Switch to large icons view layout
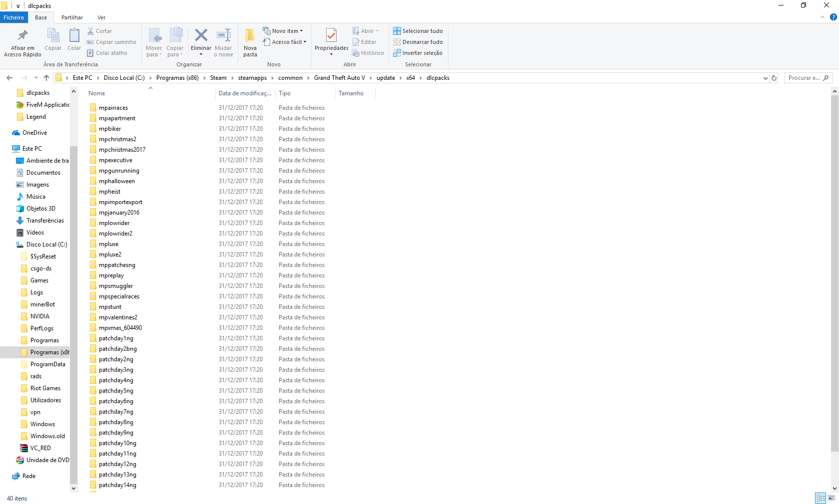Screen dimensions: 839x504 [x=832, y=498]
